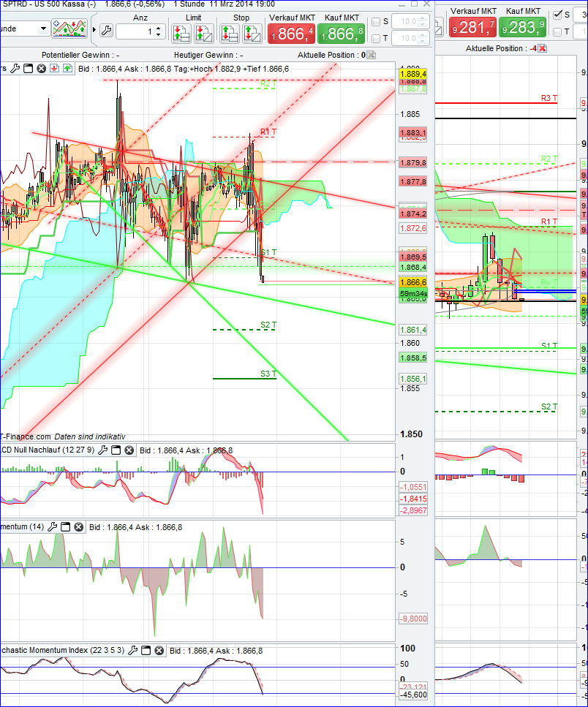This screenshot has height=707, width=588.
Task: Open MACD Null Nachlauf indicator settings
Action: coord(102,450)
